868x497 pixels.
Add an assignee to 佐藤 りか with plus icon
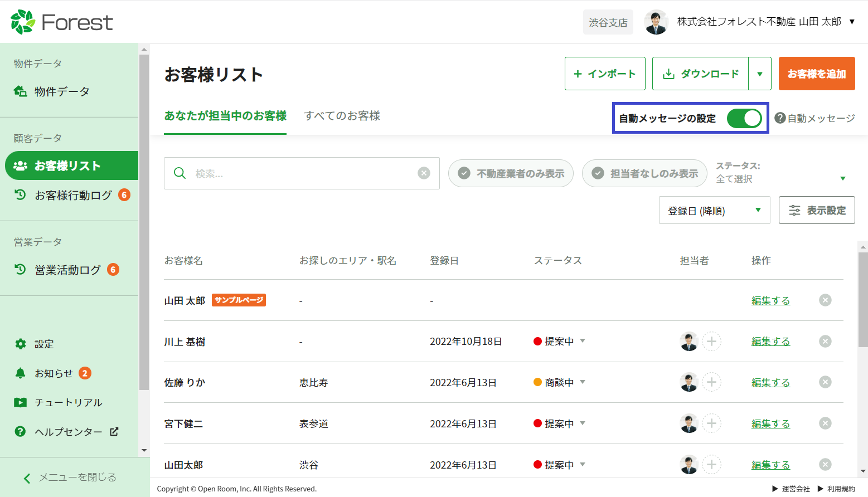(711, 382)
